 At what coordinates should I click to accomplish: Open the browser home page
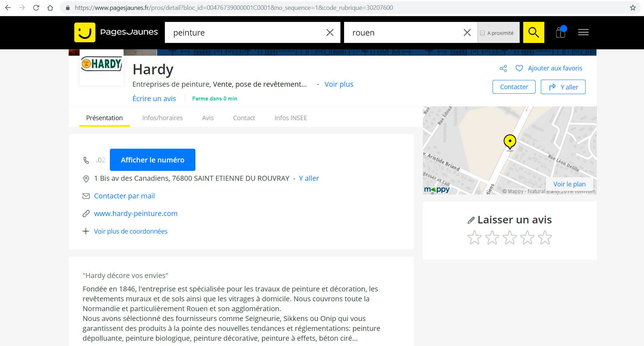(x=50, y=7)
